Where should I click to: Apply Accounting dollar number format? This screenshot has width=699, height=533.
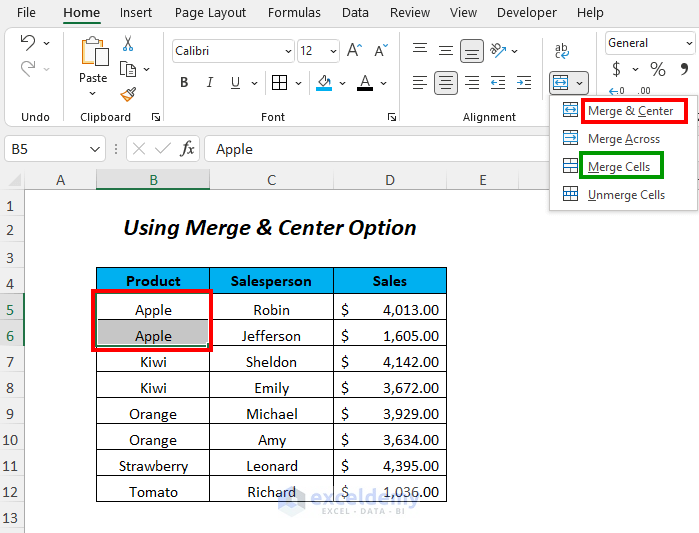tap(617, 69)
